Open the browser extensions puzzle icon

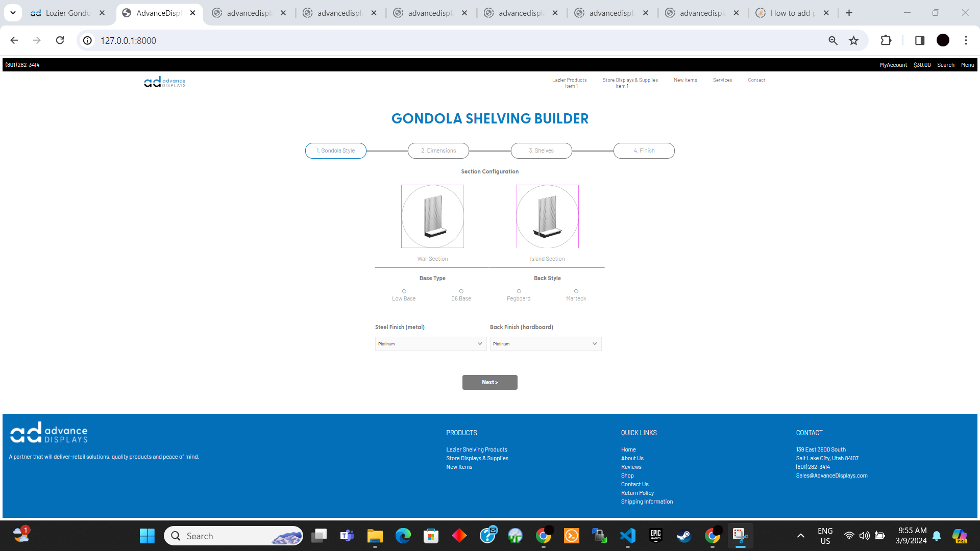click(x=886, y=40)
